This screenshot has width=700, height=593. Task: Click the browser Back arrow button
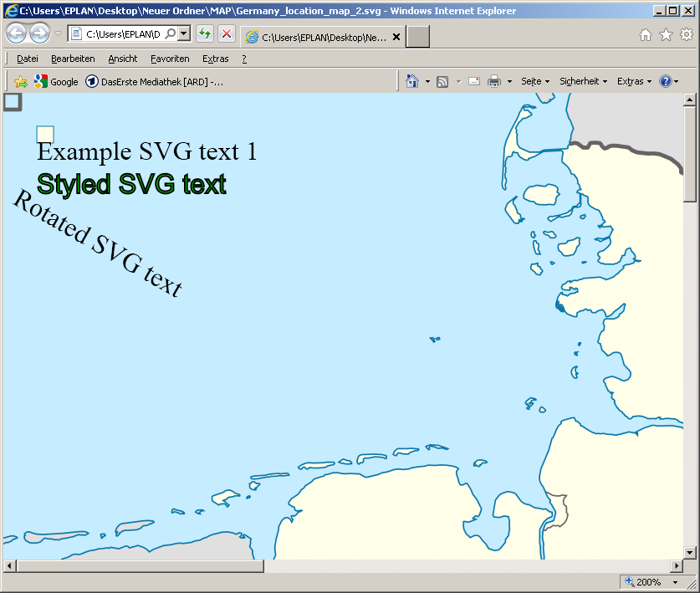tap(17, 33)
